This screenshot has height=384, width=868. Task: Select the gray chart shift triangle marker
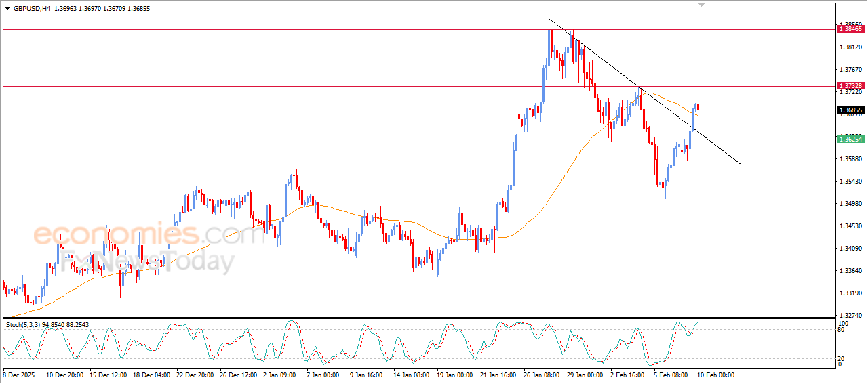[701, 5]
